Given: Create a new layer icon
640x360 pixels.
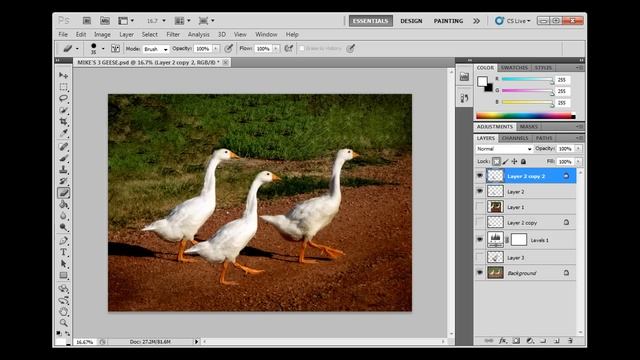Looking at the screenshot, I should tap(556, 340).
